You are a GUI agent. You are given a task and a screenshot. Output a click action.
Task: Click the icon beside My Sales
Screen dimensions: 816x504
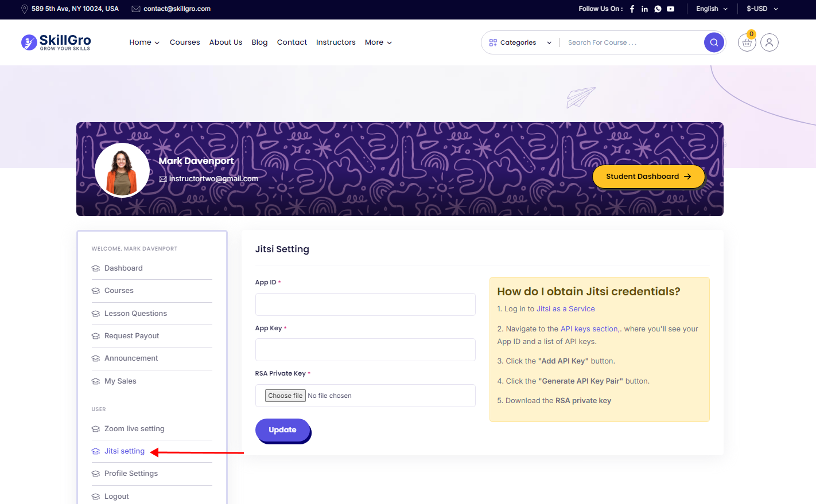click(x=96, y=381)
